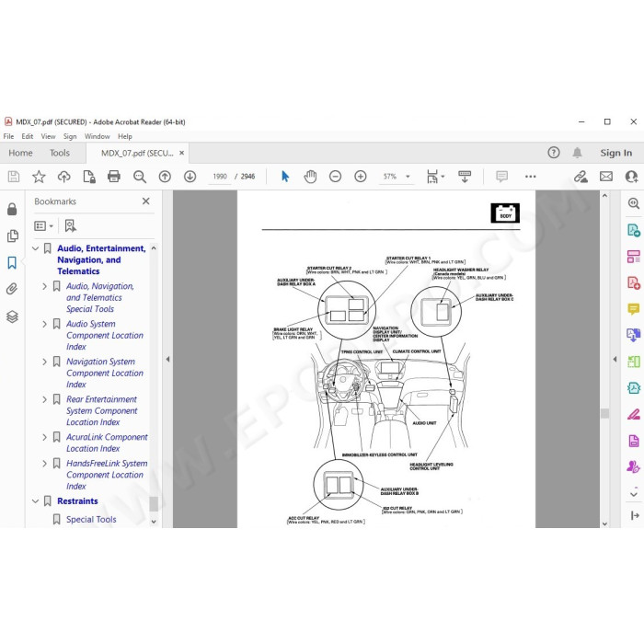644x644 pixels.
Task: Click the bookmarks panel scrollbar thumb
Action: 154,504
